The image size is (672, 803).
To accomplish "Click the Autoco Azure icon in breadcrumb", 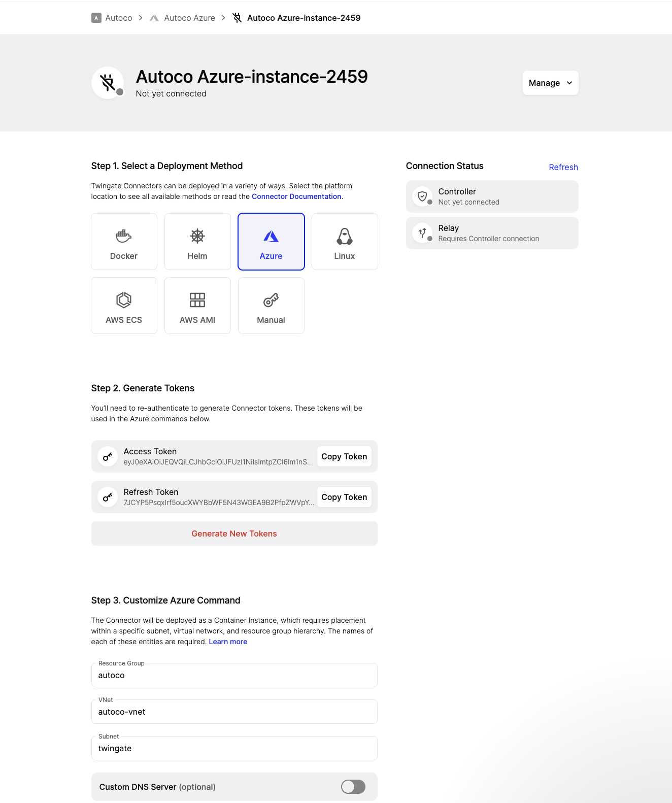I will 154,18.
